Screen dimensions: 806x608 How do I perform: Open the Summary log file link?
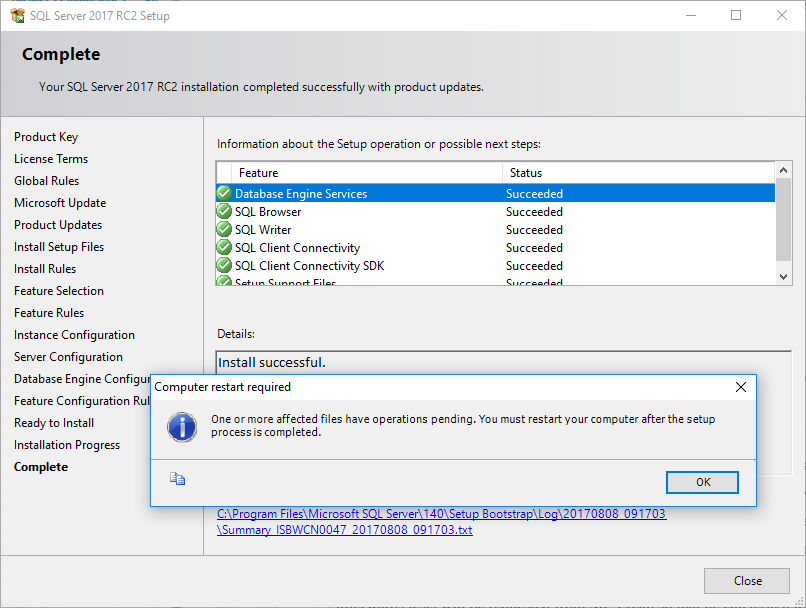tap(442, 522)
